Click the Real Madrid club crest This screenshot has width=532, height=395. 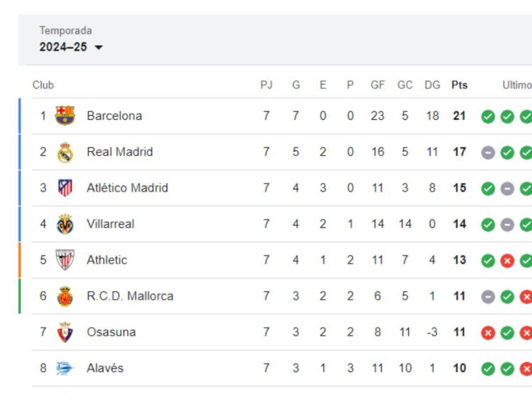click(66, 152)
